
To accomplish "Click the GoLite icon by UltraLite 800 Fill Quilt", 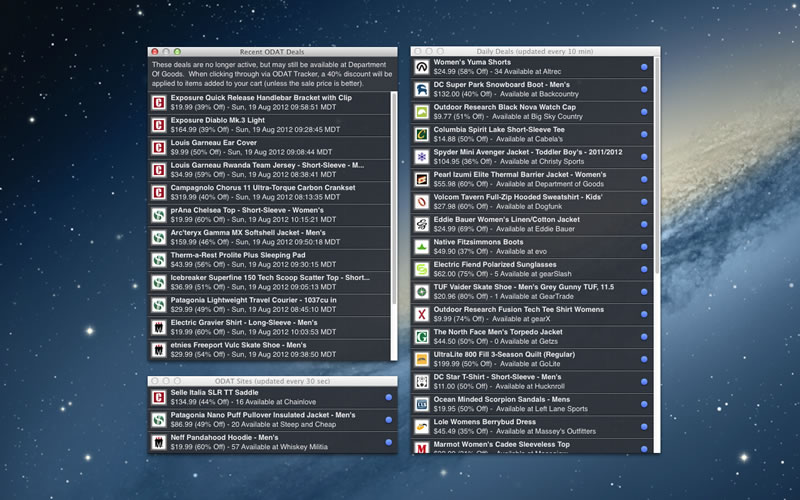I will pos(421,359).
